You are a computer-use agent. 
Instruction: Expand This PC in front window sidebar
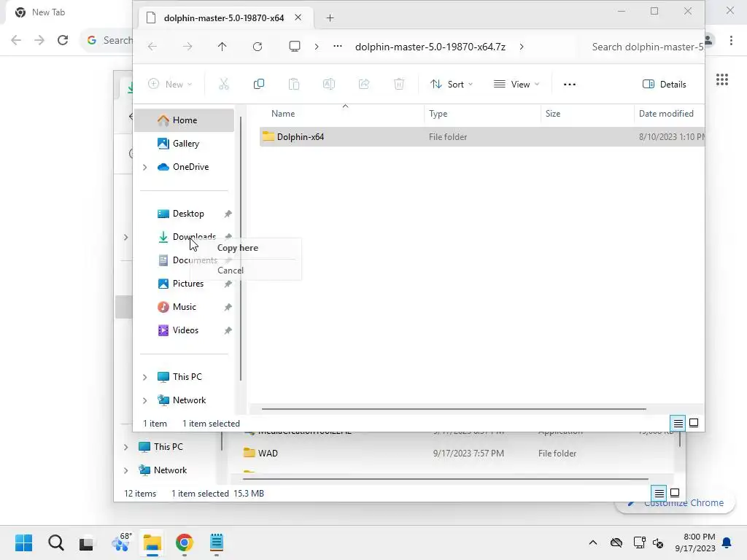[x=145, y=377]
